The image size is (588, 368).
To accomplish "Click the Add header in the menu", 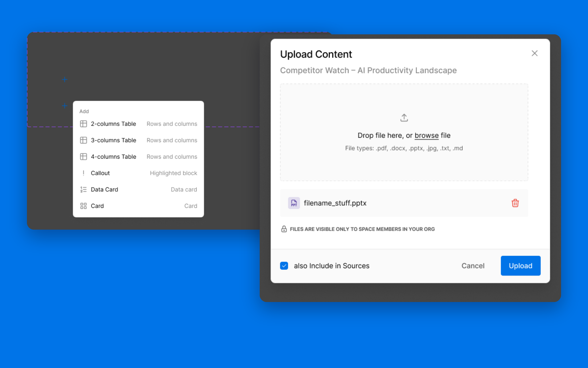I will pyautogui.click(x=84, y=111).
